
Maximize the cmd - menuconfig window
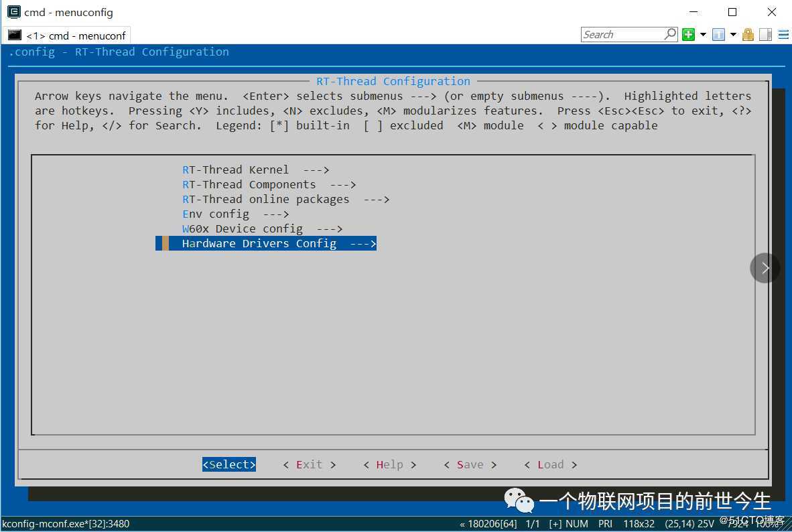click(x=732, y=11)
